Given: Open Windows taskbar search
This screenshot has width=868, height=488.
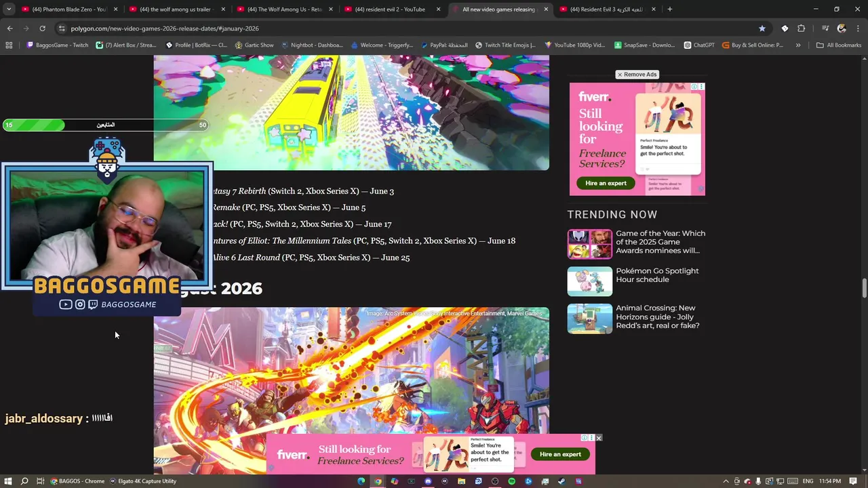Looking at the screenshot, I should tap(24, 481).
